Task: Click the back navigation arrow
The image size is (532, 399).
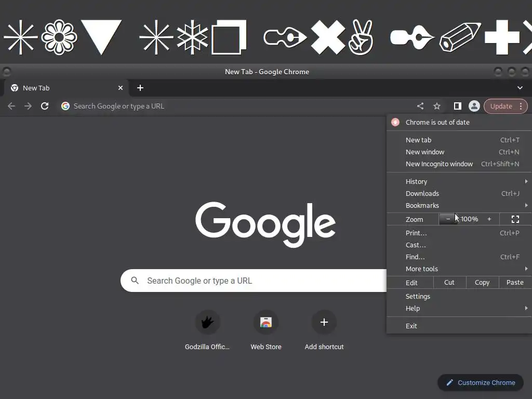Action: coord(11,106)
